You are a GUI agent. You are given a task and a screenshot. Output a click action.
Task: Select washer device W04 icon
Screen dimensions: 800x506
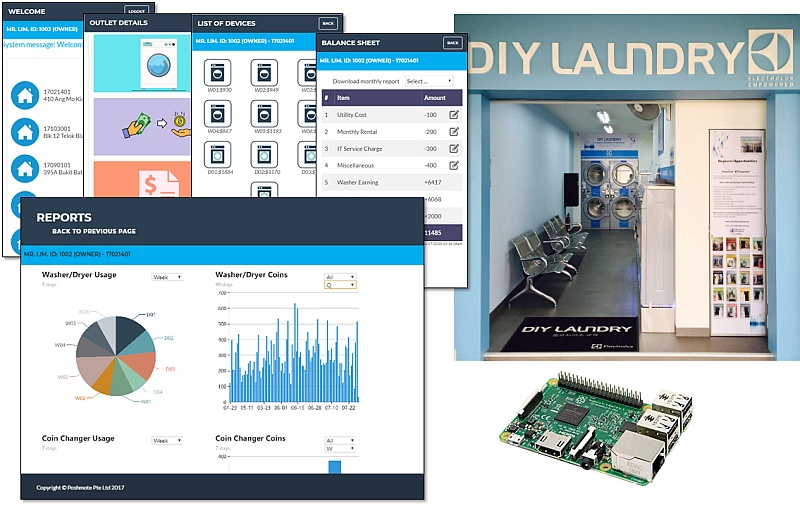(x=217, y=113)
